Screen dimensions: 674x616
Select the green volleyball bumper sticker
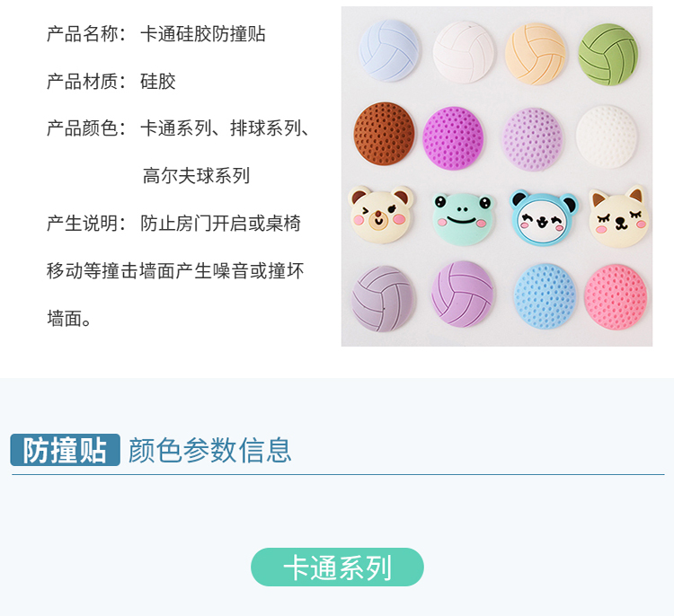pos(607,55)
